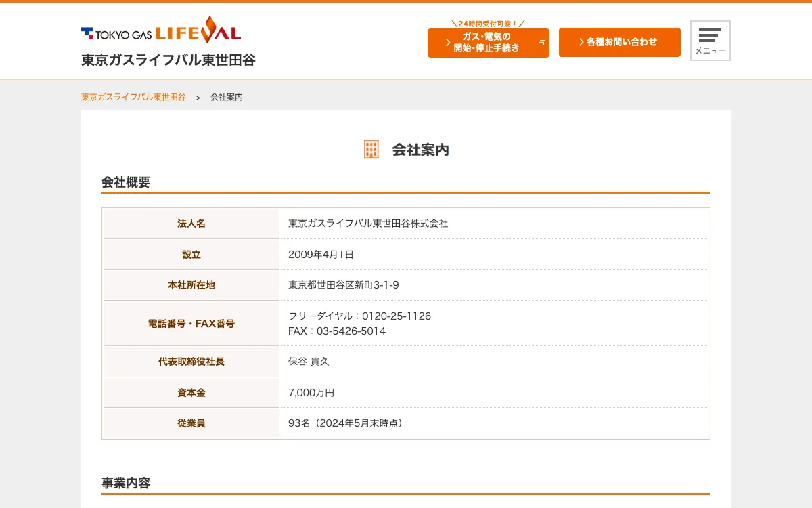Select the value 7,000万円
This screenshot has height=508, width=812.
[x=311, y=393]
